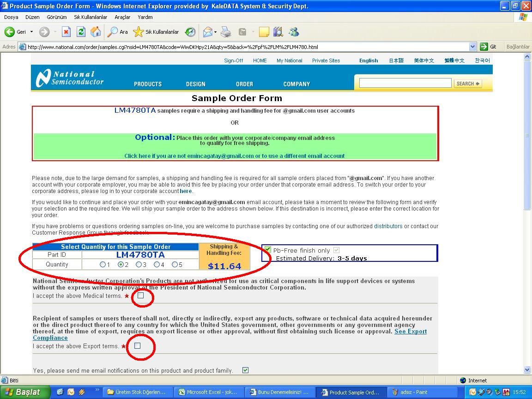Go to the Home page icon
The image size is (532, 399).
coord(96,32)
